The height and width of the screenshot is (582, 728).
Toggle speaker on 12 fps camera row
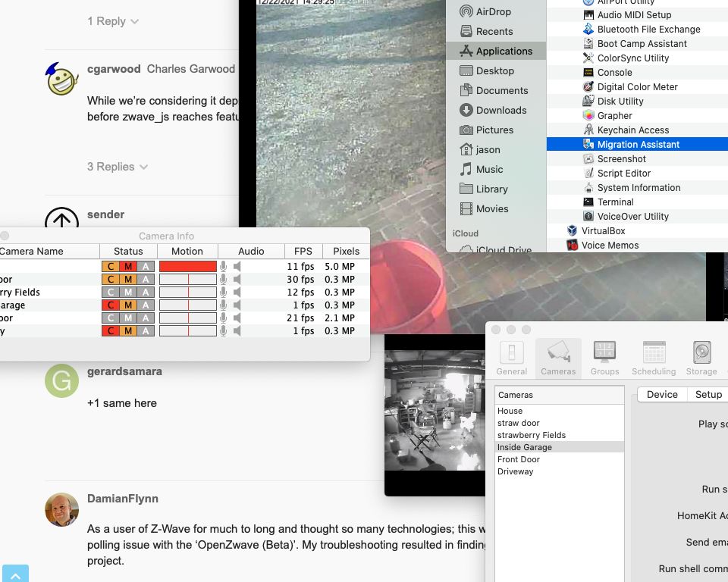237,293
